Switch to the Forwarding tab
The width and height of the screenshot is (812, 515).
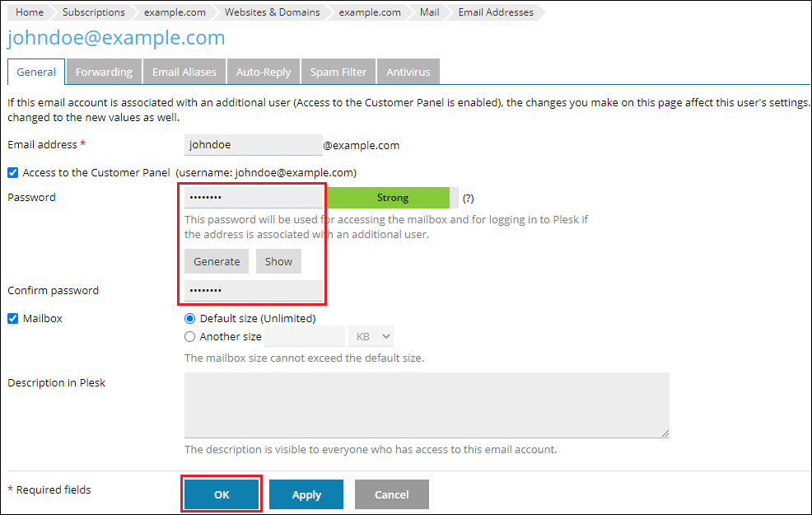[104, 72]
